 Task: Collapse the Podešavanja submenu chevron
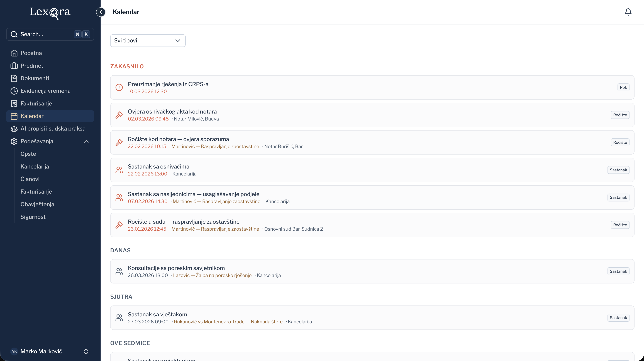click(x=86, y=141)
